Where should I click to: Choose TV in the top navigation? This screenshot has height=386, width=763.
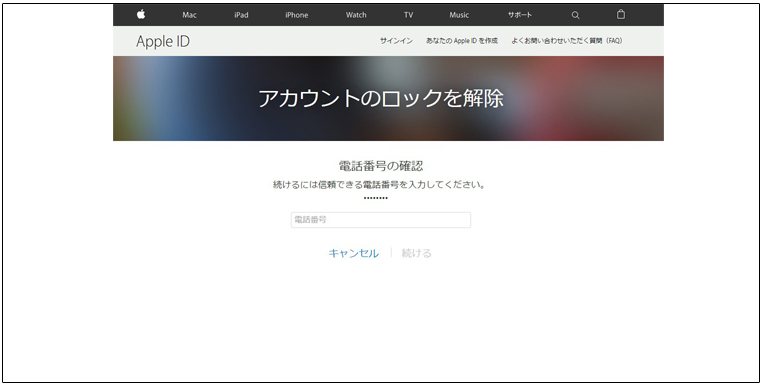pos(408,15)
